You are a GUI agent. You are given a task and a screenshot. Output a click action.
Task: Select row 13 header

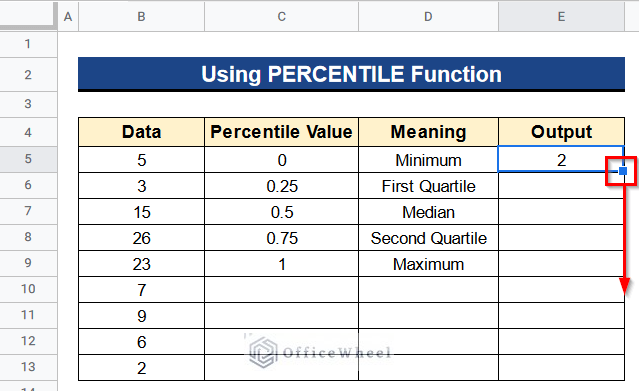[28, 367]
